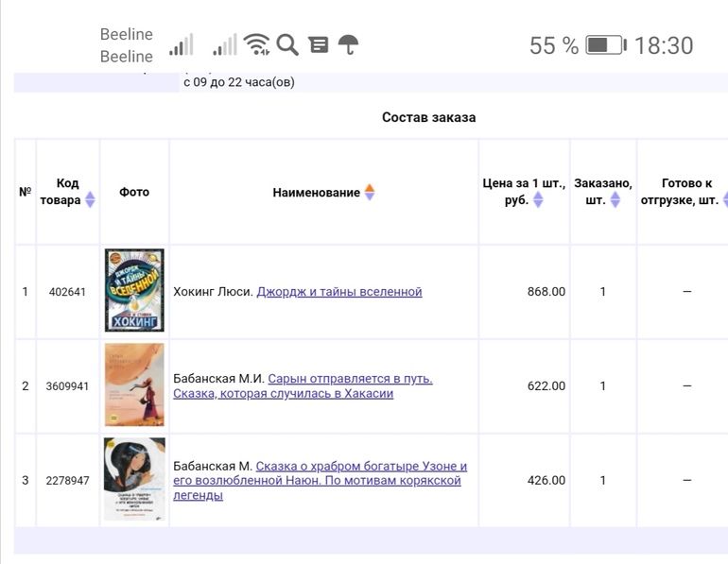Click the Узон fairy tale cover photo
Viewport: 728px width, 564px height.
[134, 479]
